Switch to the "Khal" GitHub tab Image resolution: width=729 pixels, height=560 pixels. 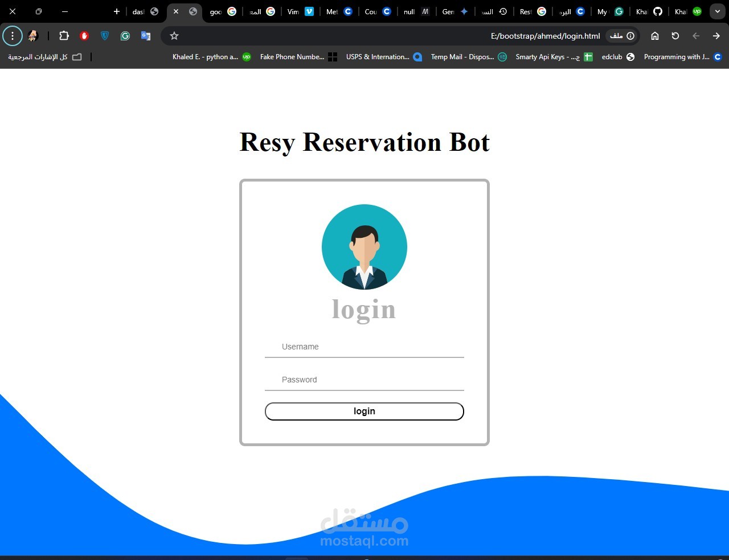[x=649, y=11]
